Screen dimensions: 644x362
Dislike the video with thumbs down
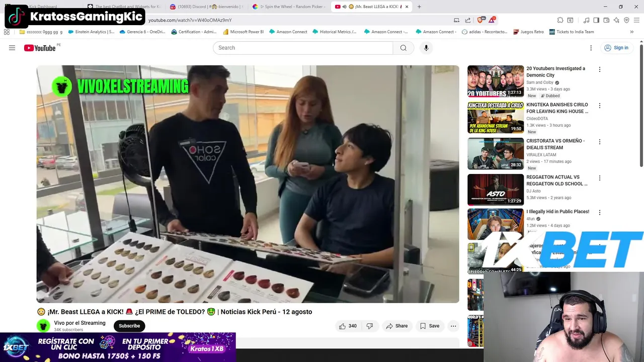tap(370, 326)
